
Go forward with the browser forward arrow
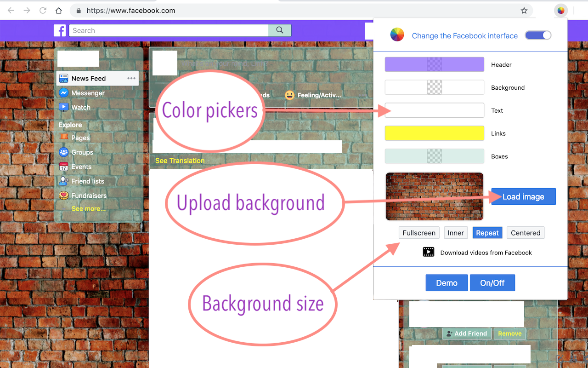coord(27,11)
